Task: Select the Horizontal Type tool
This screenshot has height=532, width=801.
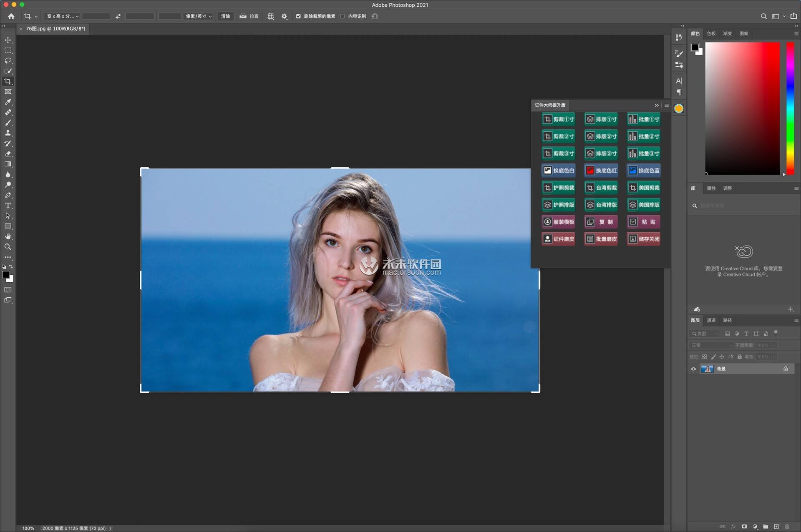Action: tap(8, 206)
